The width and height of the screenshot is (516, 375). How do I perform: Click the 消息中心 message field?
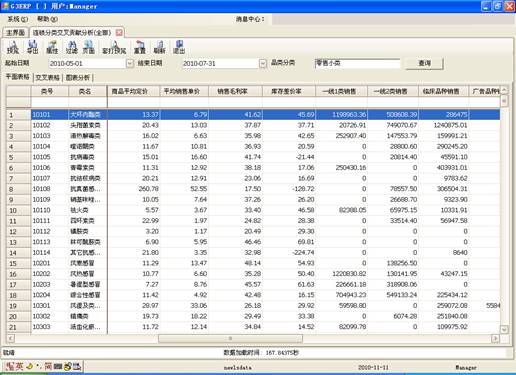(393, 19)
